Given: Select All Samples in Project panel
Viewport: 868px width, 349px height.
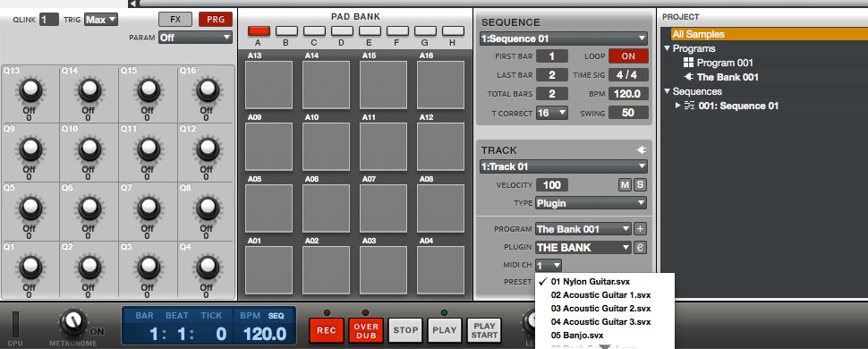Looking at the screenshot, I should (769, 34).
